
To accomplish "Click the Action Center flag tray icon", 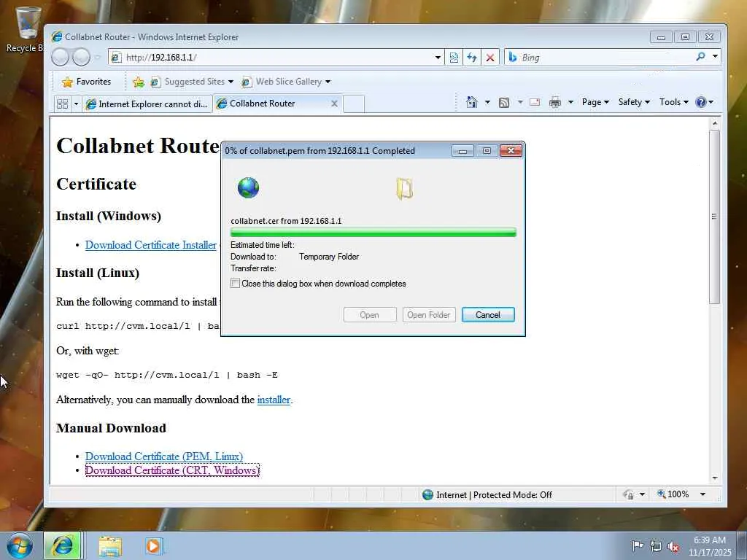I will pyautogui.click(x=637, y=545).
